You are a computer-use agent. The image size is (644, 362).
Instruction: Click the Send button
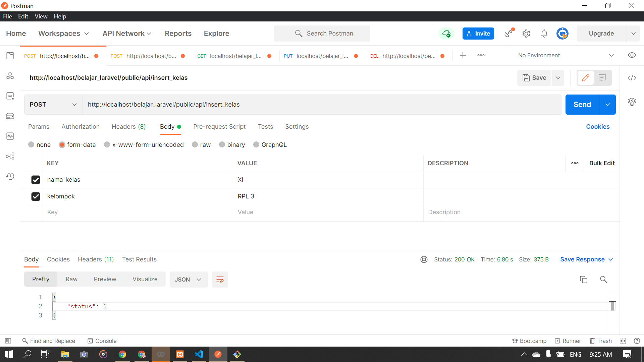(x=582, y=104)
